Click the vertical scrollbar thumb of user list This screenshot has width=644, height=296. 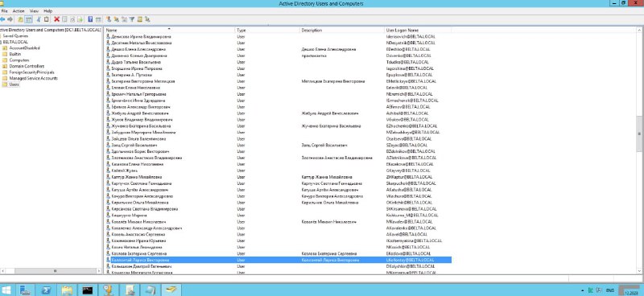point(639,136)
